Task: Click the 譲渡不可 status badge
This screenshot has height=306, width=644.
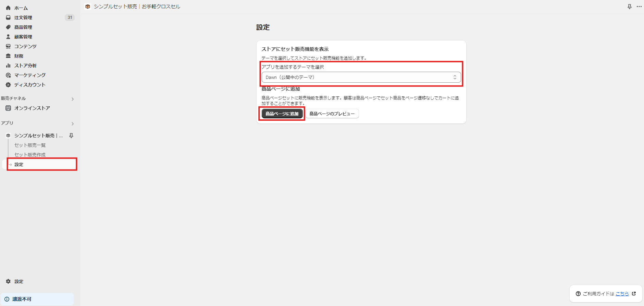Action: coord(37,299)
